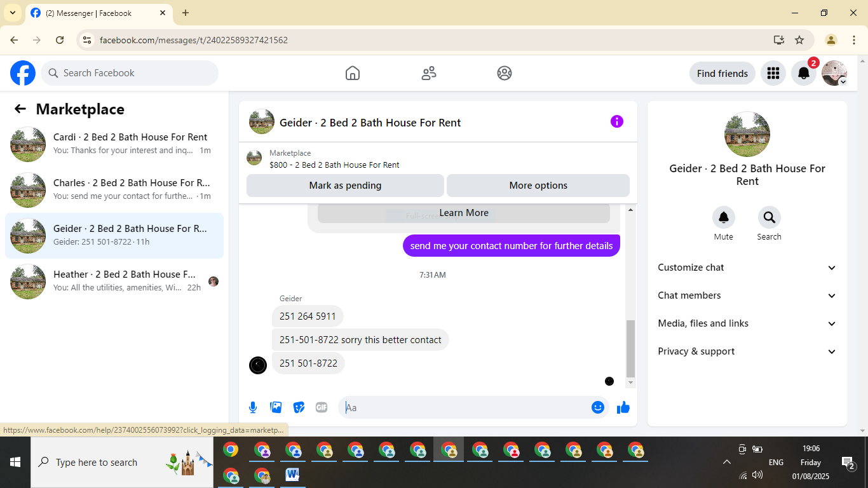Open $800 2 Bed 2 Bath listing link

coord(334,165)
